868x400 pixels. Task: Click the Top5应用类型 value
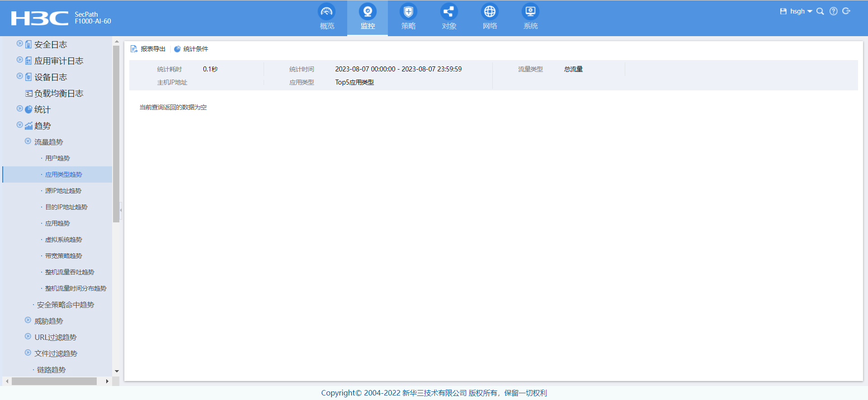click(x=354, y=82)
